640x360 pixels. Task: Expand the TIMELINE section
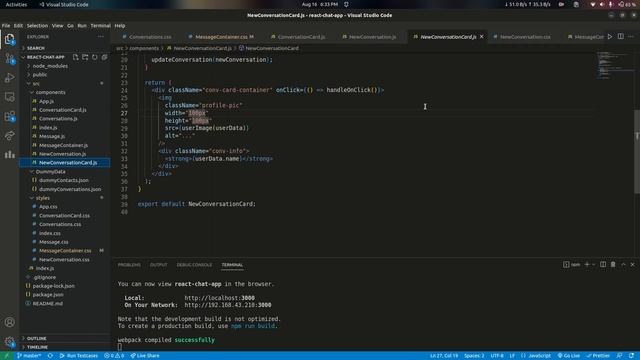[x=37, y=347]
